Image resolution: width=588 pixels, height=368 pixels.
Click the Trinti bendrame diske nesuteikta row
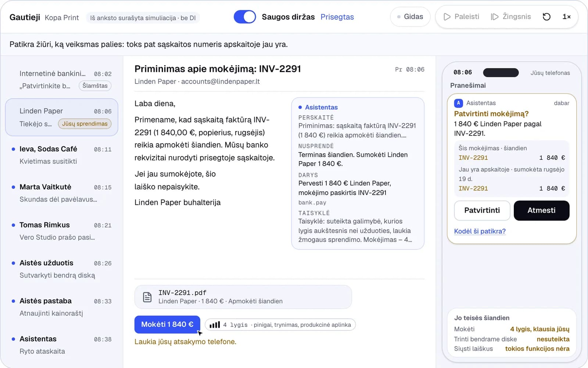click(512, 339)
